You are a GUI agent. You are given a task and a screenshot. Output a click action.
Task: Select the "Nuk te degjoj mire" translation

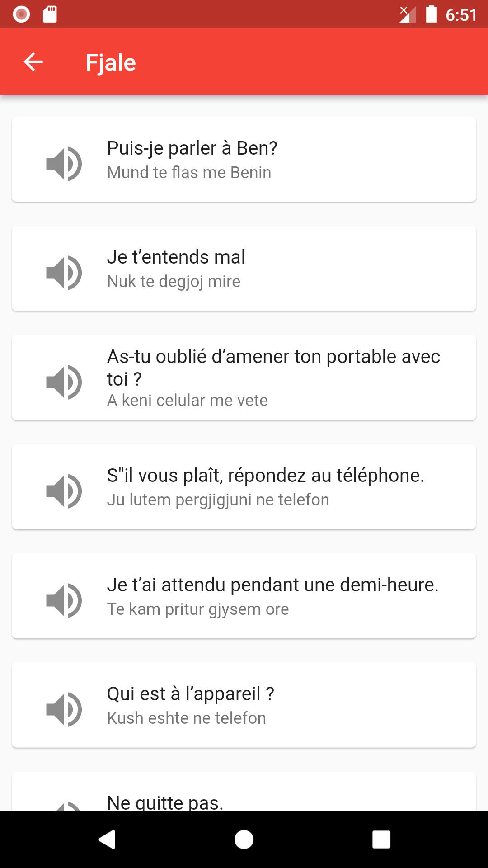[x=174, y=281]
